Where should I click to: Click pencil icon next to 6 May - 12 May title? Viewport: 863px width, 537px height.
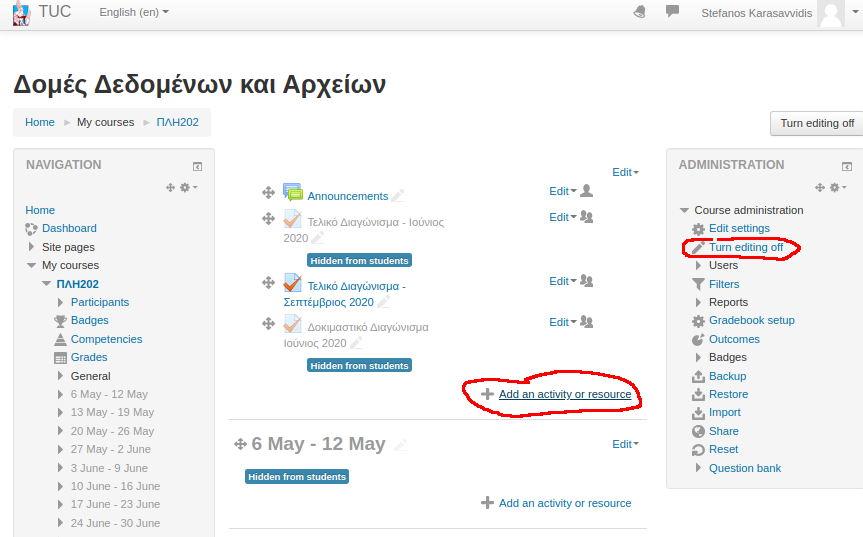400,445
